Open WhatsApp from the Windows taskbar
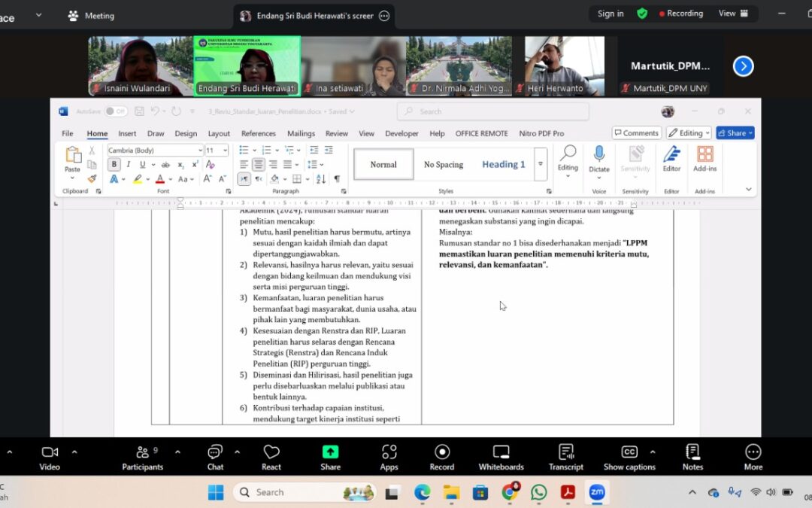812x508 pixels. (538, 492)
